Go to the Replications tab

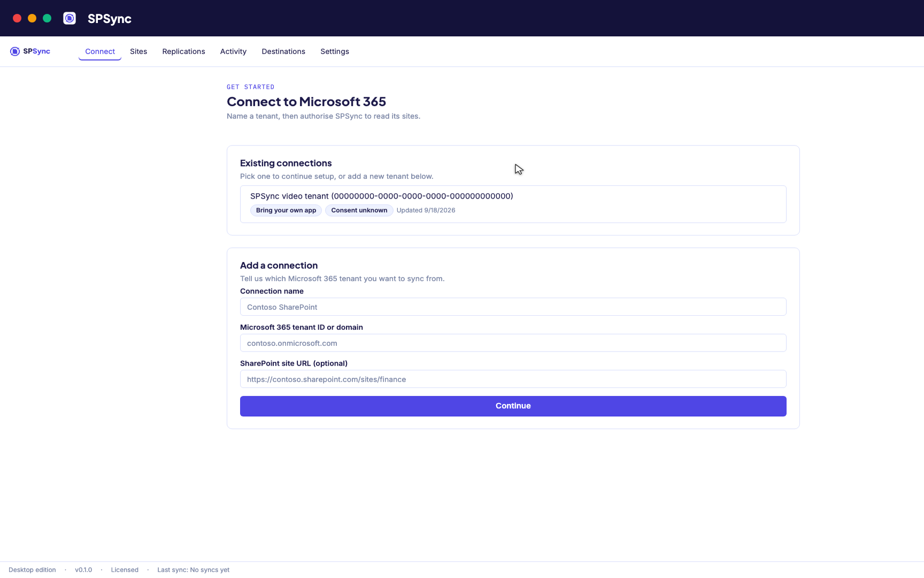click(183, 51)
